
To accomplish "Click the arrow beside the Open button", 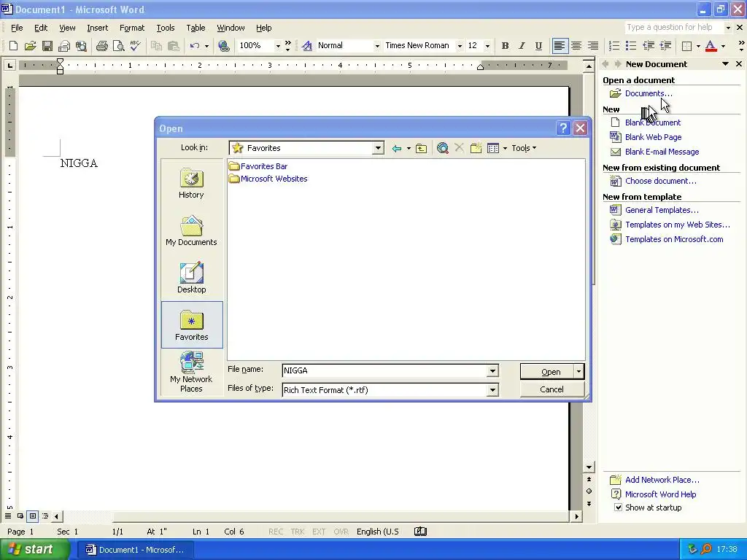I will click(x=578, y=372).
